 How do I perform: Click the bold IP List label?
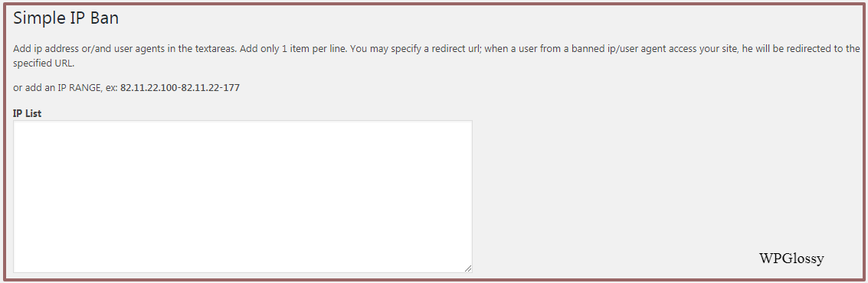tap(27, 113)
